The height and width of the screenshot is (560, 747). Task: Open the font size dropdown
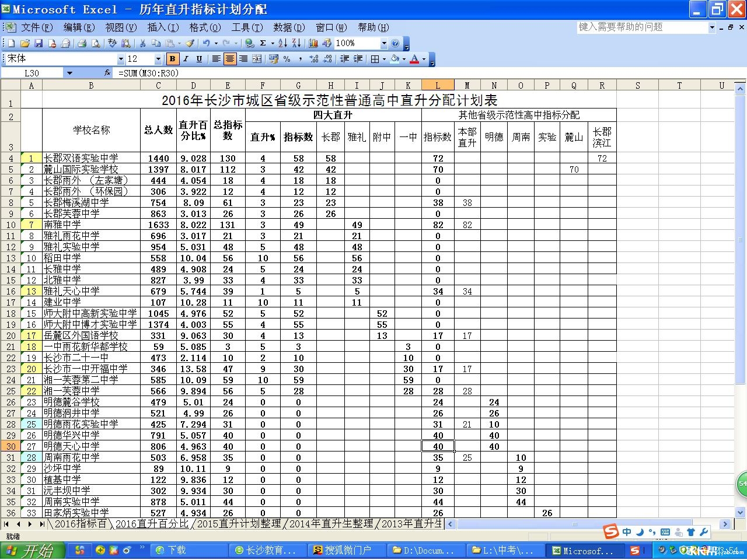click(159, 58)
